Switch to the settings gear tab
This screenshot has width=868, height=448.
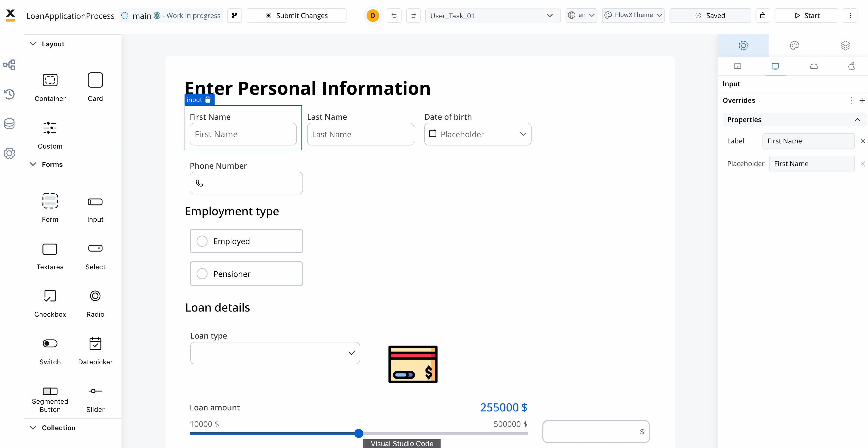[x=743, y=45]
